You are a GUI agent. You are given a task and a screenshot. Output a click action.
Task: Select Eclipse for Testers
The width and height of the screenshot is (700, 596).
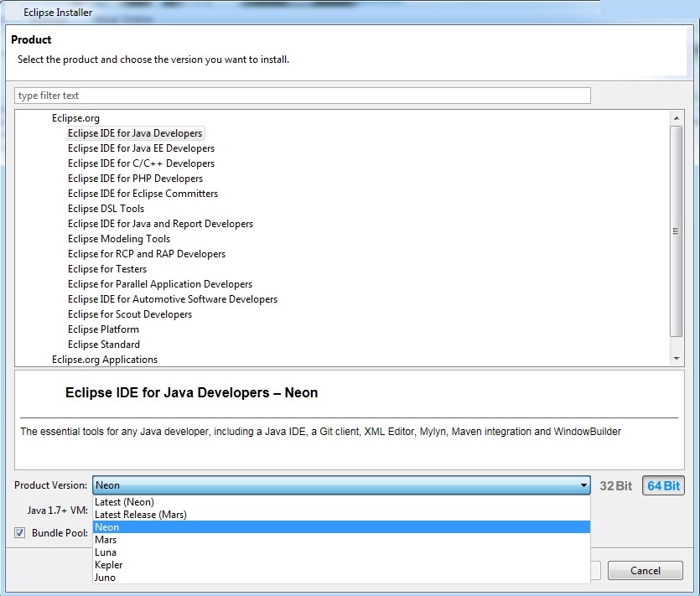tap(107, 269)
